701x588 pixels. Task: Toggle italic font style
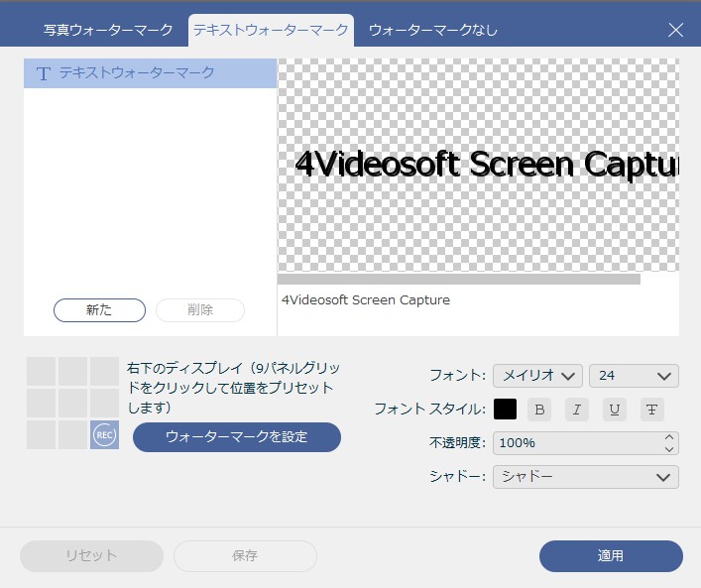click(x=577, y=410)
